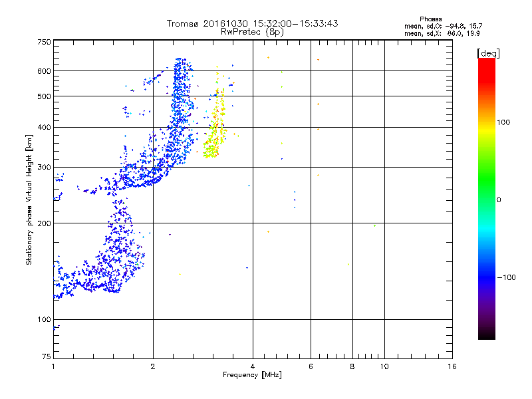Image resolution: width=532 pixels, height=399 pixels.
Task: Click the y-axis tick label "500"
Action: tap(44, 96)
